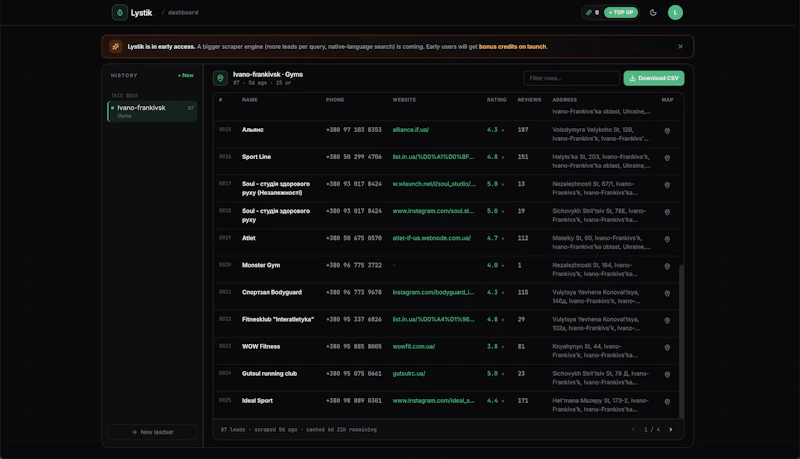Screen dimensions: 800x459
Task: Select the Monster Gym name cell
Action: [x=261, y=265]
